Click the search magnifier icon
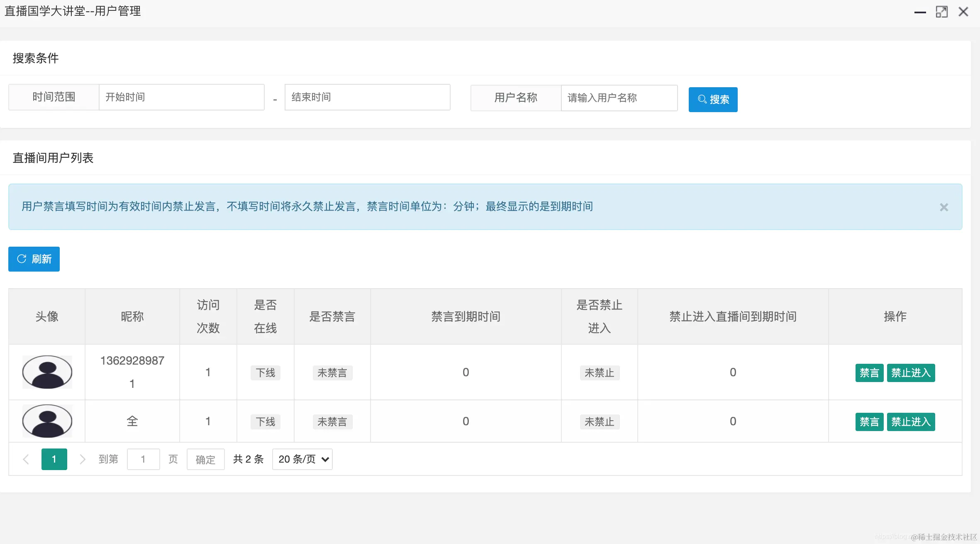The height and width of the screenshot is (544, 980). click(x=702, y=99)
